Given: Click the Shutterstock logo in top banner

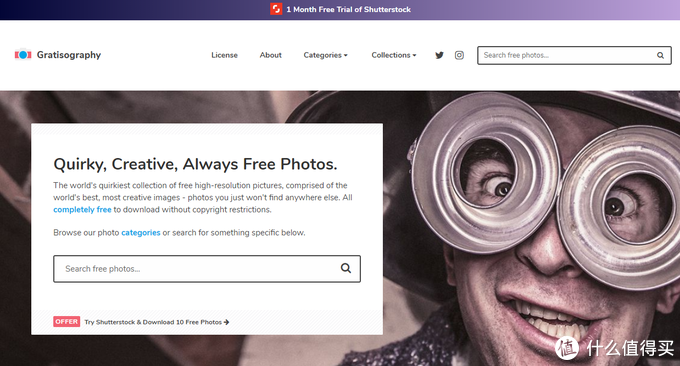Looking at the screenshot, I should pos(276,9).
